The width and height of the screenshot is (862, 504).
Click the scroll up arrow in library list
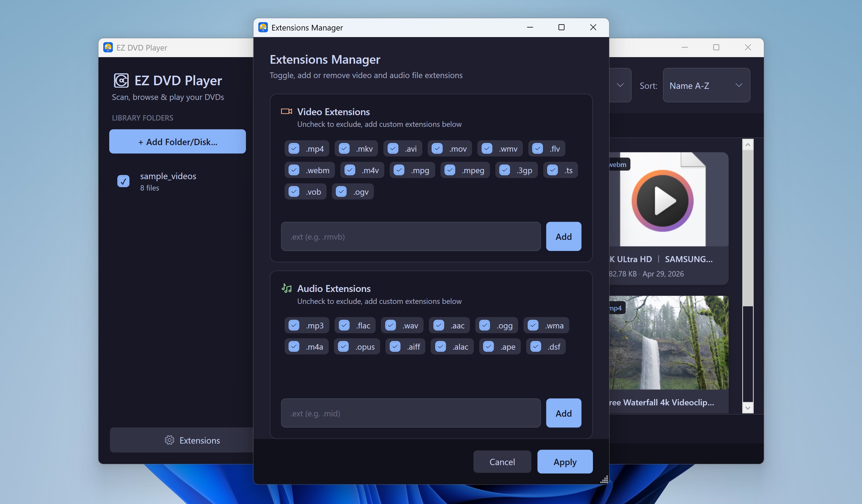[x=748, y=145]
